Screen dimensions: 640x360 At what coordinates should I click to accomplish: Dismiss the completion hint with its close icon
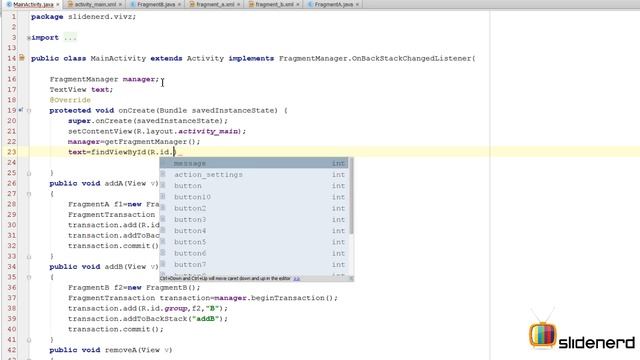tap(351, 278)
